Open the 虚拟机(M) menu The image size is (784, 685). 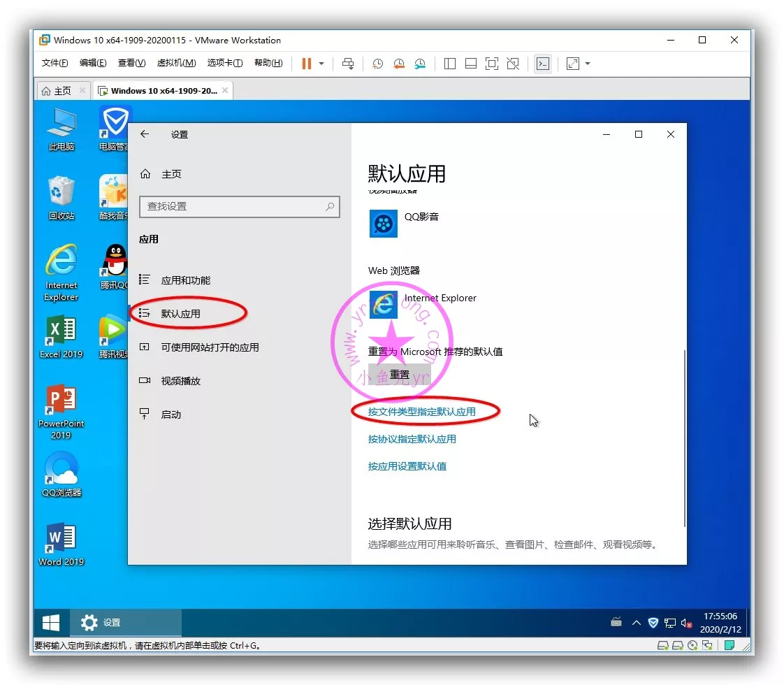pos(176,63)
